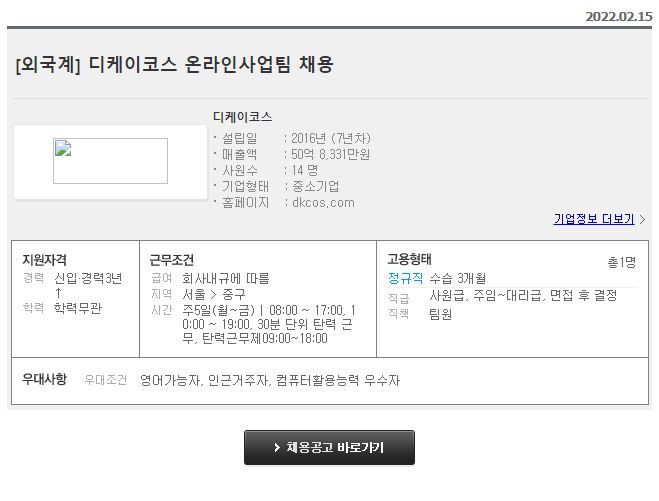Viewport: 659px width, 501px height.
Task: Click the 근무조건 section heading
Action: [x=171, y=259]
